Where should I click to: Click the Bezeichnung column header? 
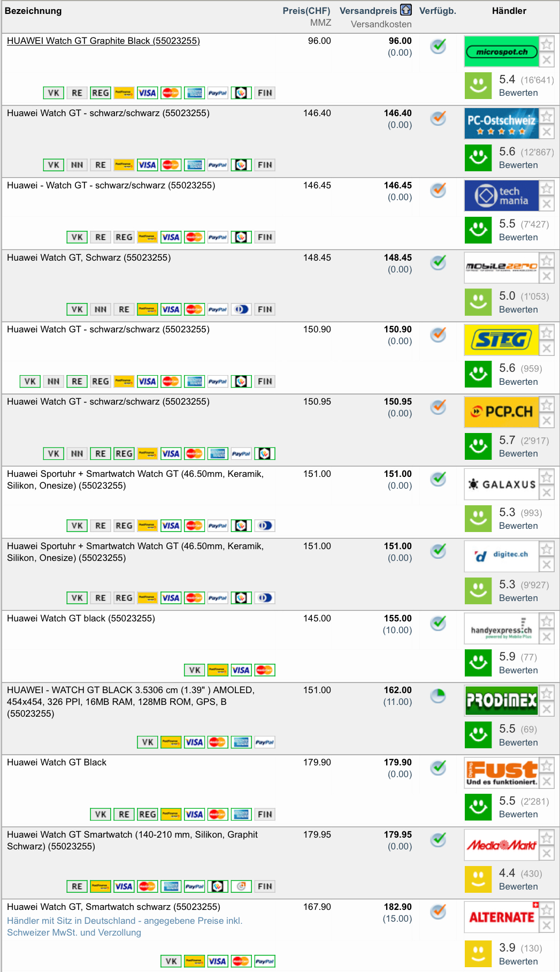point(33,11)
